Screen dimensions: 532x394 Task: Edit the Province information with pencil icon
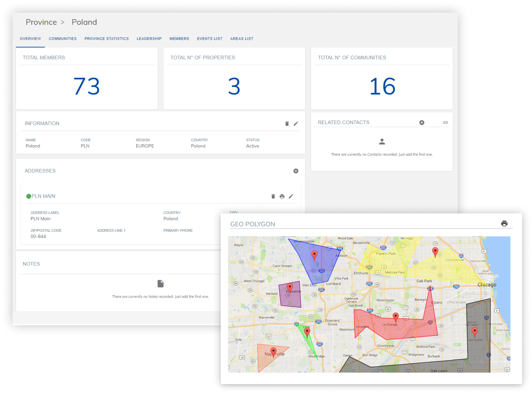[296, 123]
